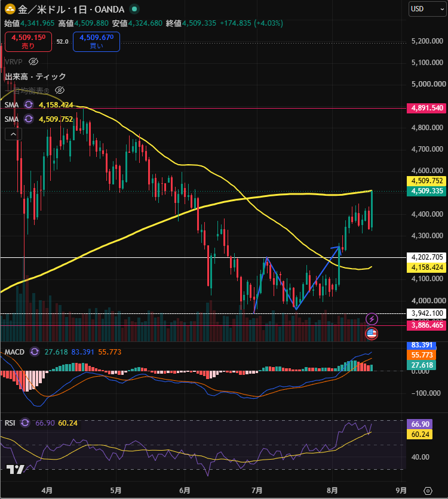This screenshot has height=499, width=448.
Task: Click the spread value 52.0
Action: click(62, 42)
